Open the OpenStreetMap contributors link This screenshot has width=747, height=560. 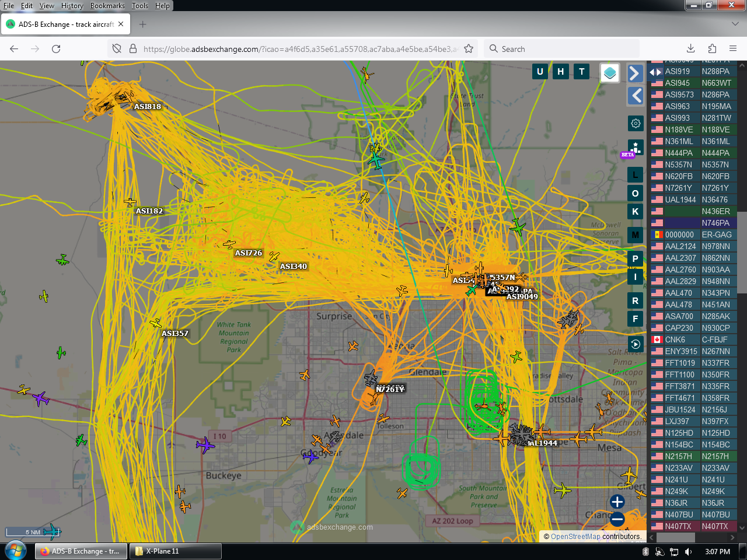575,537
